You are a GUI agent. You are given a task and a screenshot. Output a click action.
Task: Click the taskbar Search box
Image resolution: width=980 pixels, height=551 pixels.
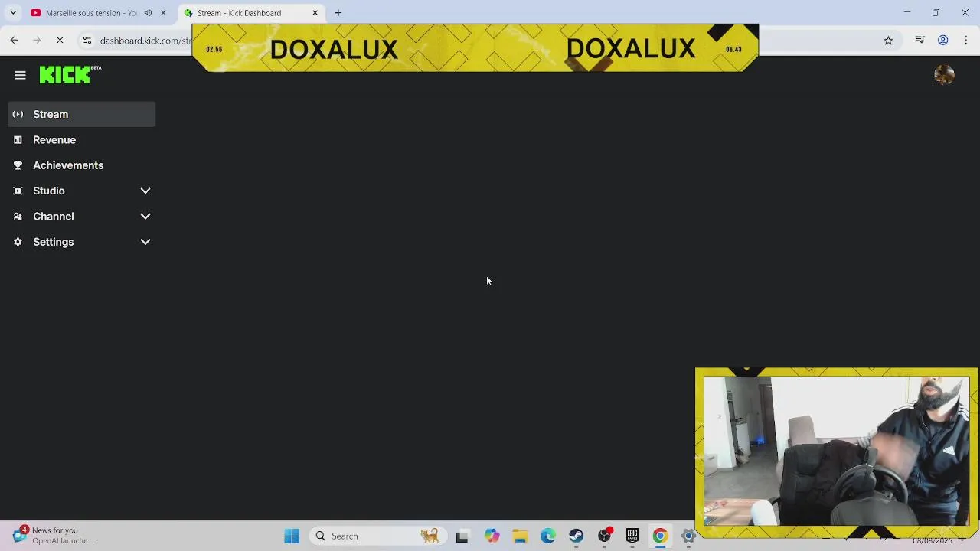point(378,536)
